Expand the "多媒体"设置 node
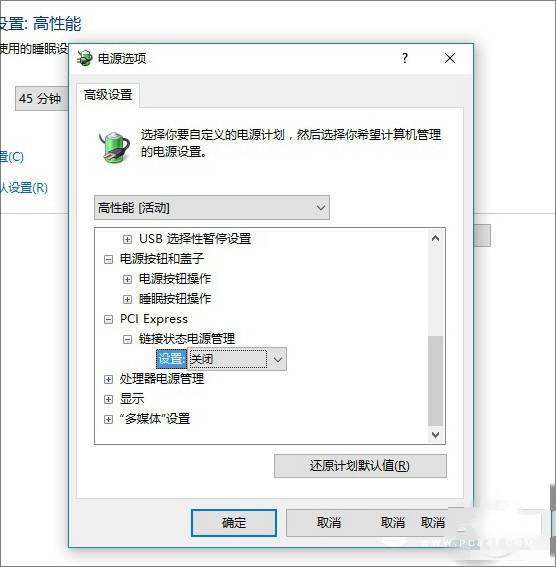Screen dimensions: 556x567 [108, 419]
